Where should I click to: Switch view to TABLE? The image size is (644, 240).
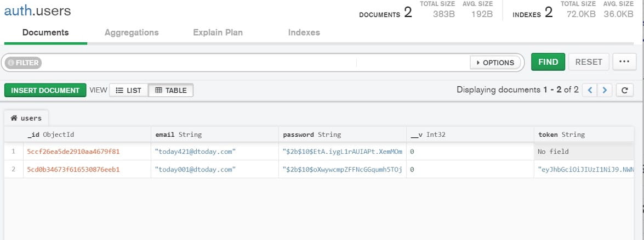click(x=171, y=90)
